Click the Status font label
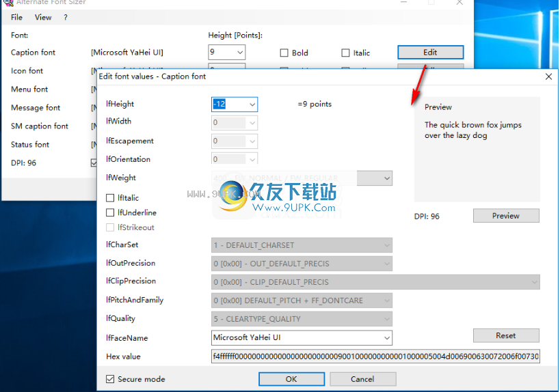The image size is (560, 392). click(x=30, y=145)
